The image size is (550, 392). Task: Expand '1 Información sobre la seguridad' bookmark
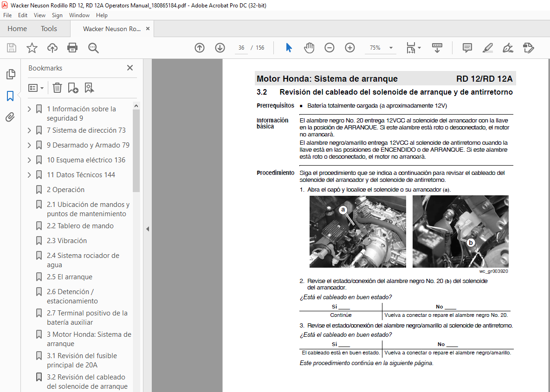29,109
